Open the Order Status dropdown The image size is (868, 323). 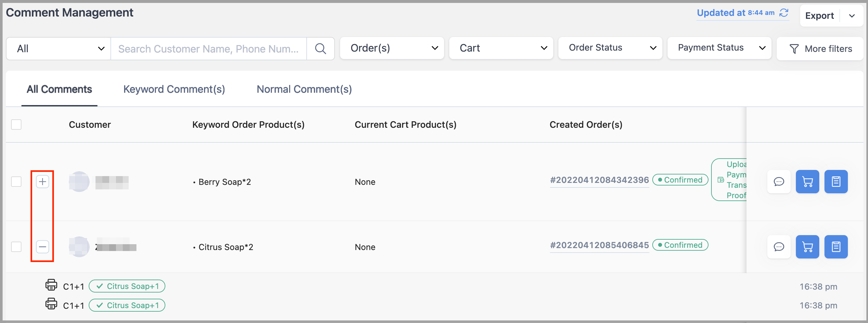610,48
